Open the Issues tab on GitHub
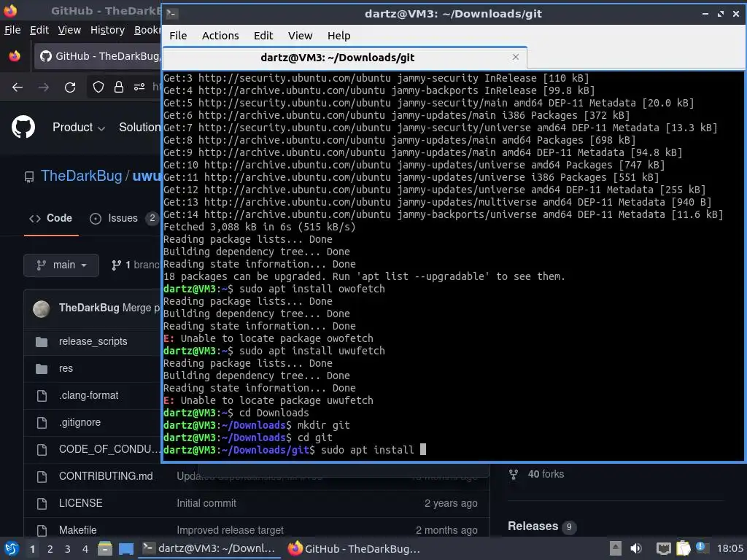Image resolution: width=747 pixels, height=560 pixels. tap(123, 218)
